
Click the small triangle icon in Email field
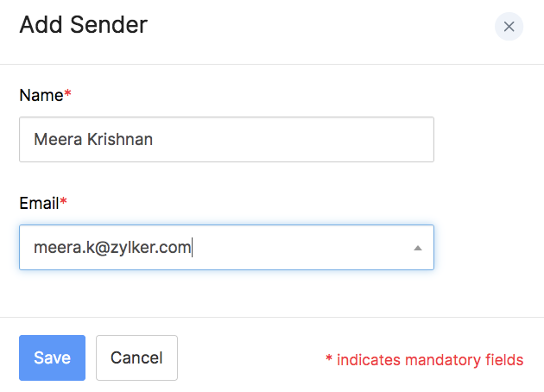pos(417,248)
